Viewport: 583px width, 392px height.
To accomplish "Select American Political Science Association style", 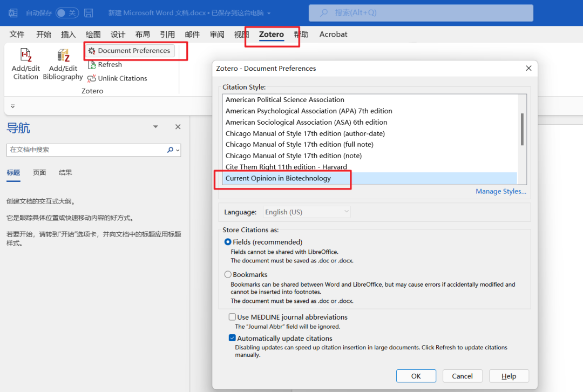I will [370, 100].
